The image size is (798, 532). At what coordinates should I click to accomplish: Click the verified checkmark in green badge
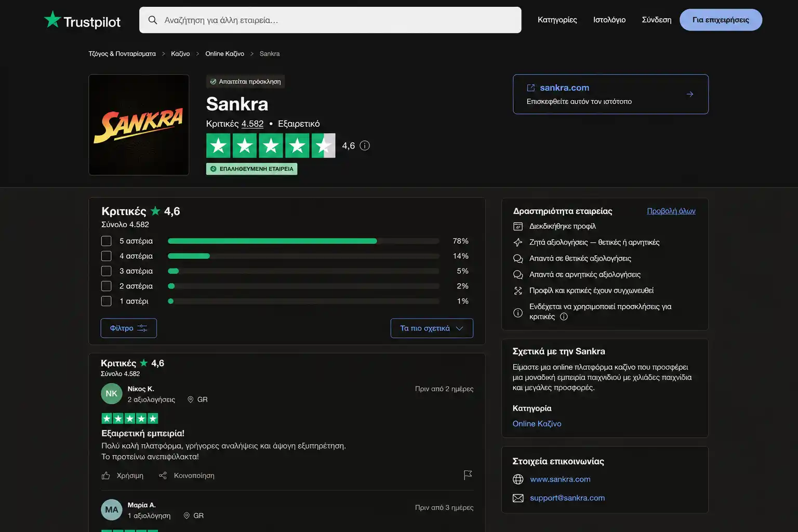point(214,169)
